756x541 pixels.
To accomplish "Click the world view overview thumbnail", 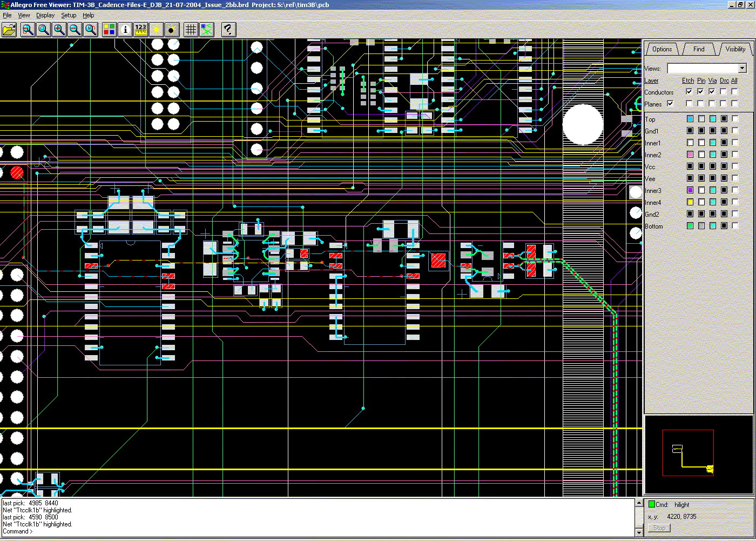I will (x=698, y=455).
